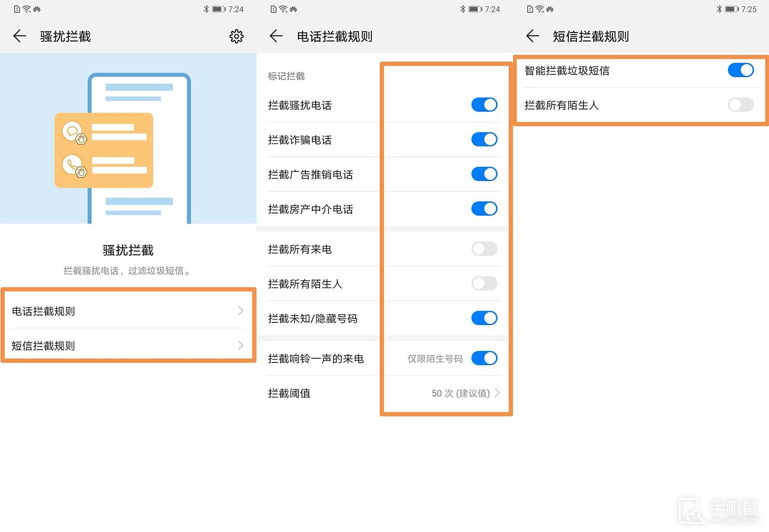
Task: Turn off 拦截诈骗电话
Action: [484, 139]
